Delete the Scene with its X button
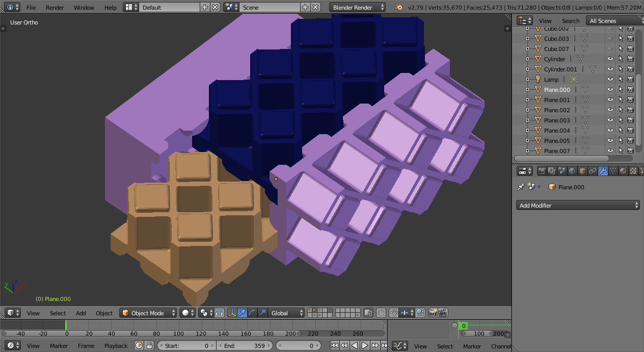Screen dimensions: 644x352 tap(316, 7)
